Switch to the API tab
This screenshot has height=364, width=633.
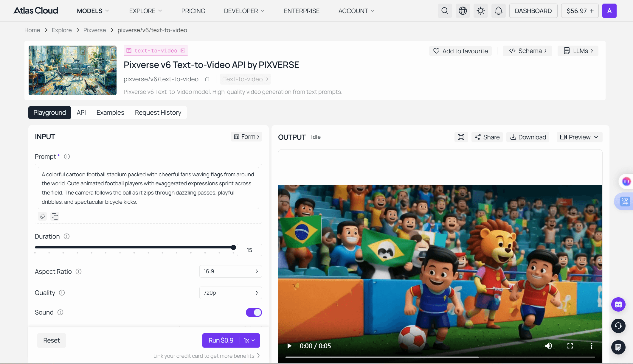(x=81, y=113)
